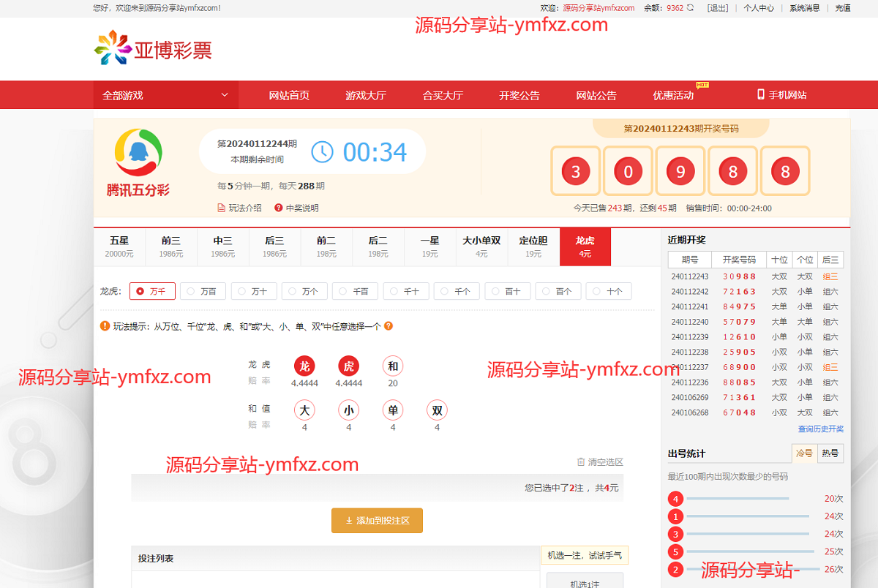Choose the 双 even bet ball
The height and width of the screenshot is (588, 878).
(437, 410)
